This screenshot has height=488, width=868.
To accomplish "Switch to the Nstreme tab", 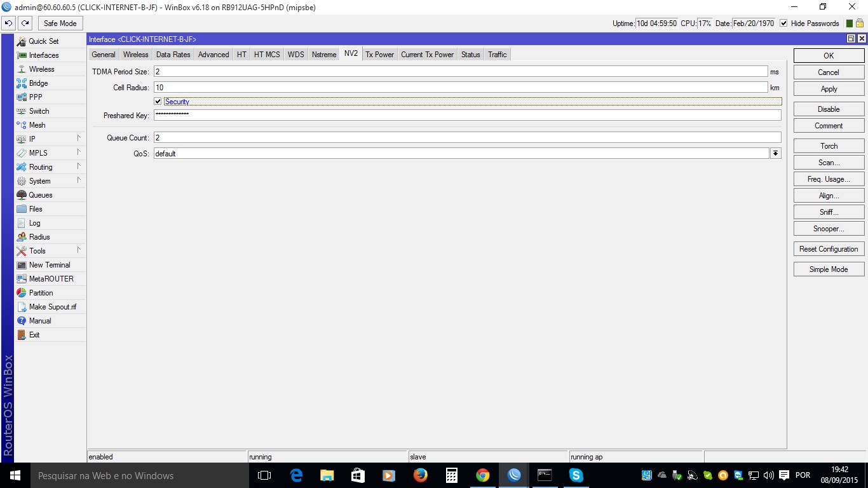I will point(324,55).
